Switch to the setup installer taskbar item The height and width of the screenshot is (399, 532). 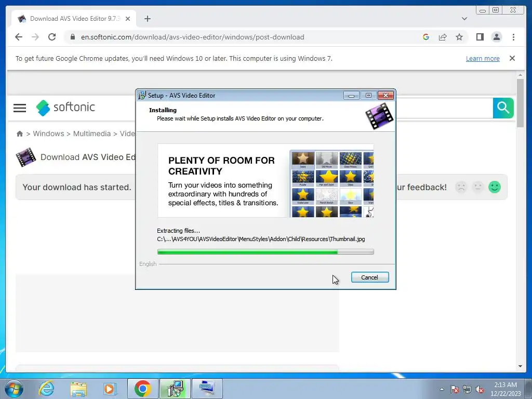point(175,389)
